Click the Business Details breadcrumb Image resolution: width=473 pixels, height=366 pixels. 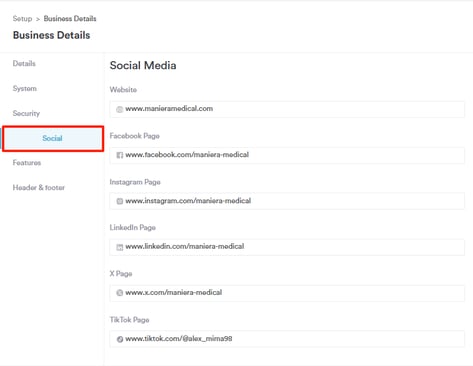(x=70, y=19)
